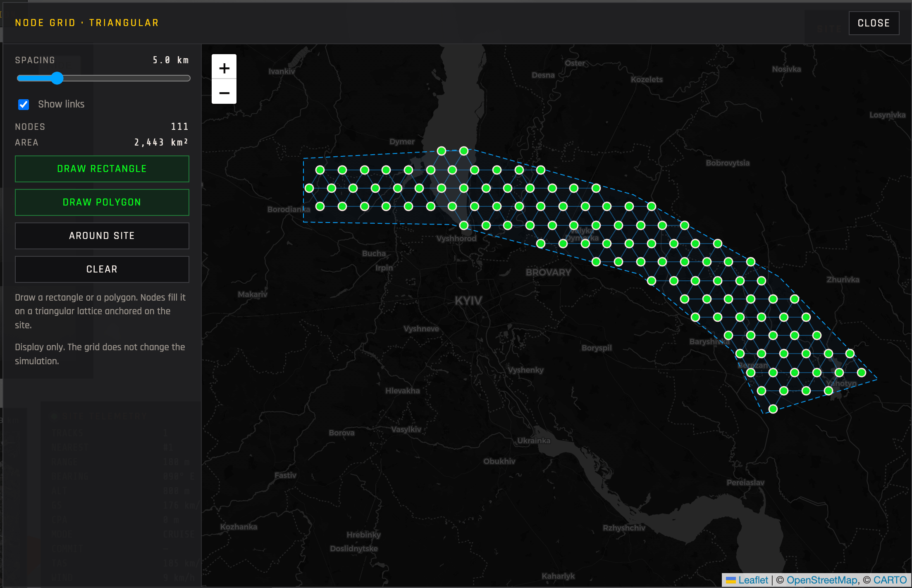Click the Bobrovytsia map label

[728, 163]
